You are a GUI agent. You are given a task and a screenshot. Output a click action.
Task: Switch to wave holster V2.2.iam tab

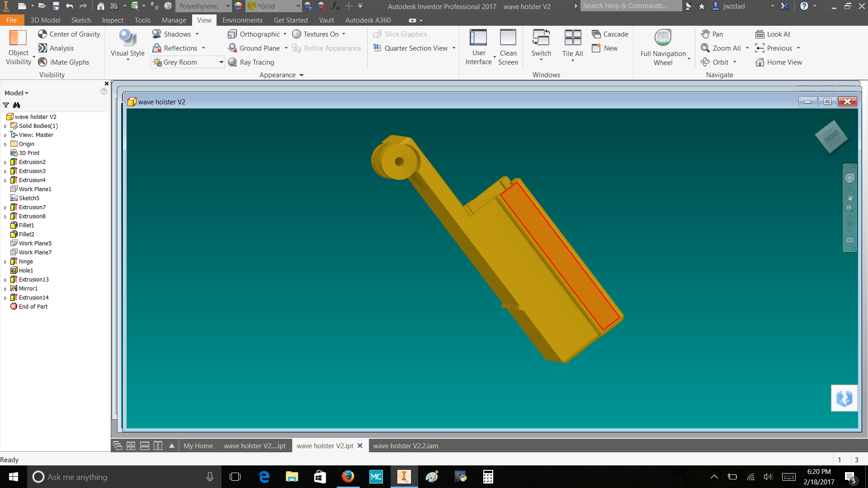point(406,446)
